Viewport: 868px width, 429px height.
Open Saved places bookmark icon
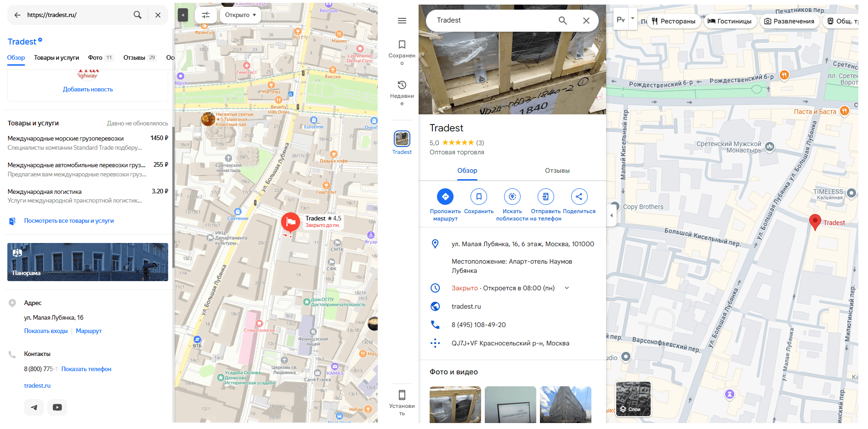click(x=402, y=45)
